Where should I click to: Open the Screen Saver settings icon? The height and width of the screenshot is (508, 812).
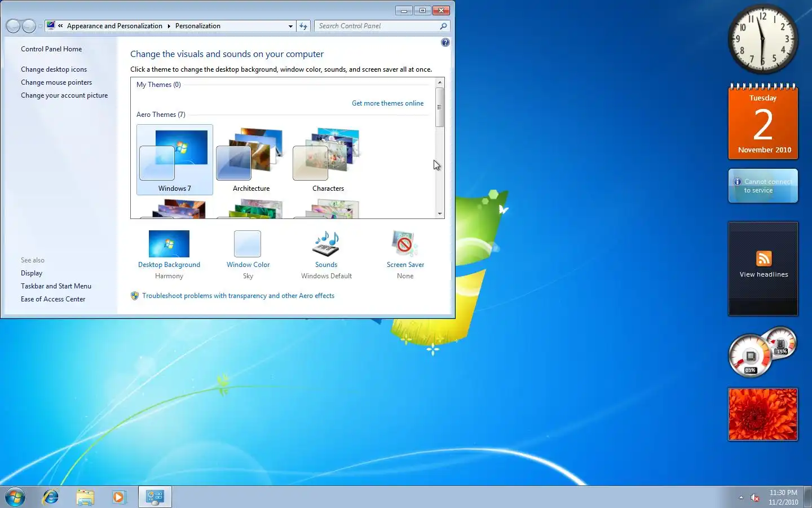pyautogui.click(x=405, y=244)
